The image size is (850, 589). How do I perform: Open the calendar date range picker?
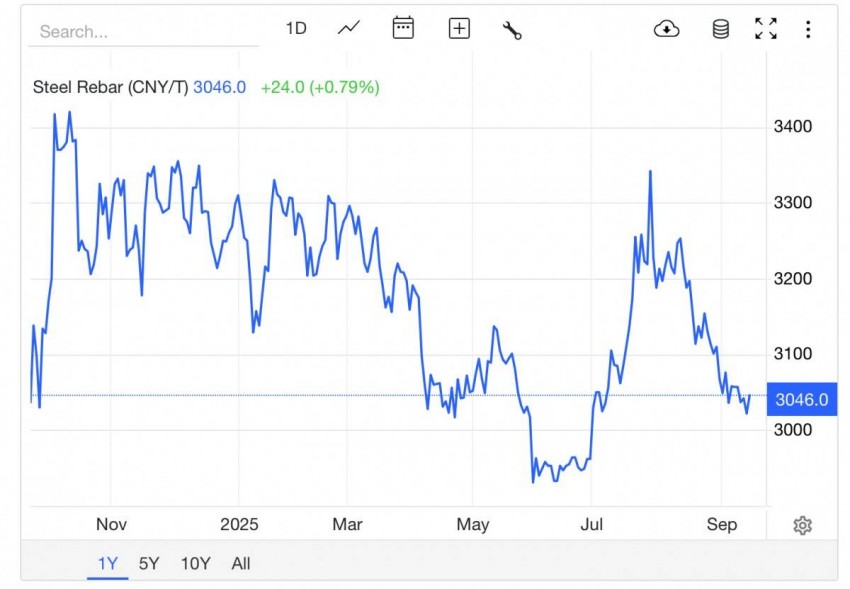tap(403, 29)
